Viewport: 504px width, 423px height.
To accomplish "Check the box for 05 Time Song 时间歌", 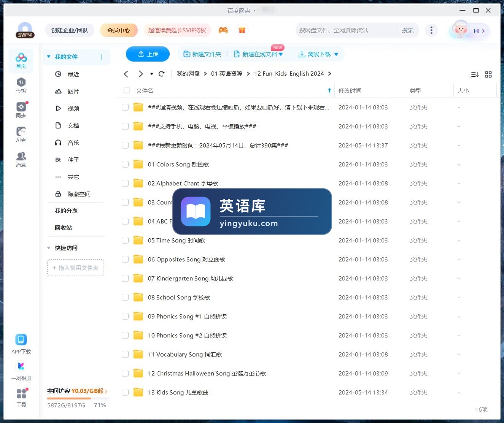I will click(x=125, y=240).
